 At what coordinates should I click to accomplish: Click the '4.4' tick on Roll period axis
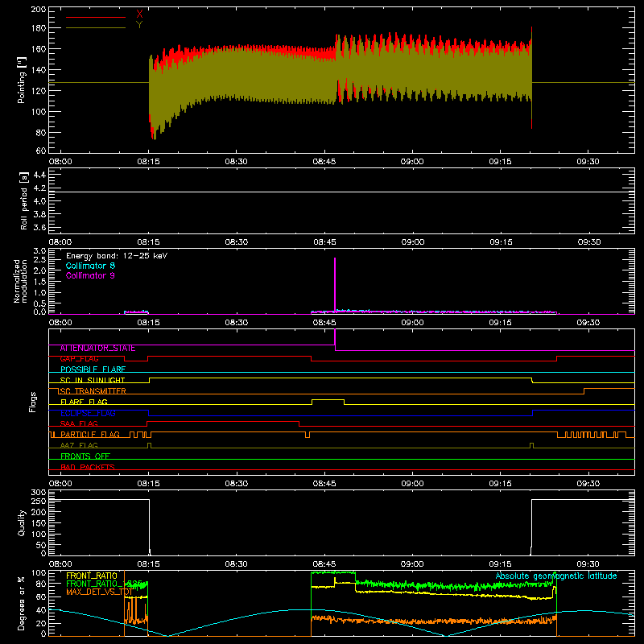coord(39,175)
